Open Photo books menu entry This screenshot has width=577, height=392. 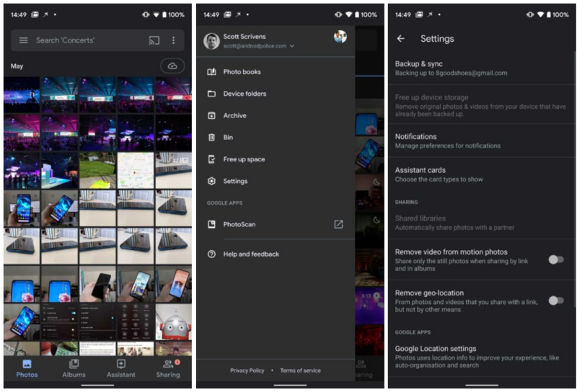(x=276, y=72)
